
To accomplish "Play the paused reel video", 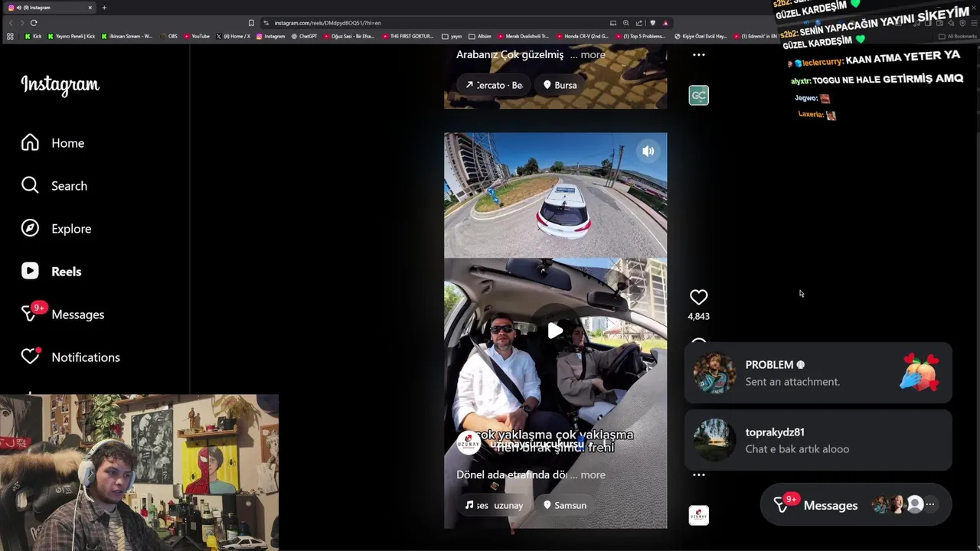I will tap(555, 331).
